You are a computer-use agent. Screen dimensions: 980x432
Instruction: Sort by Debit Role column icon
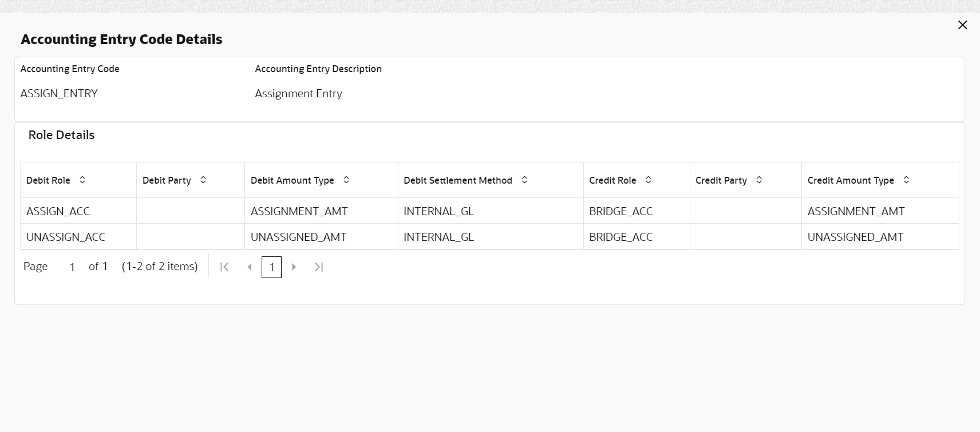[82, 180]
